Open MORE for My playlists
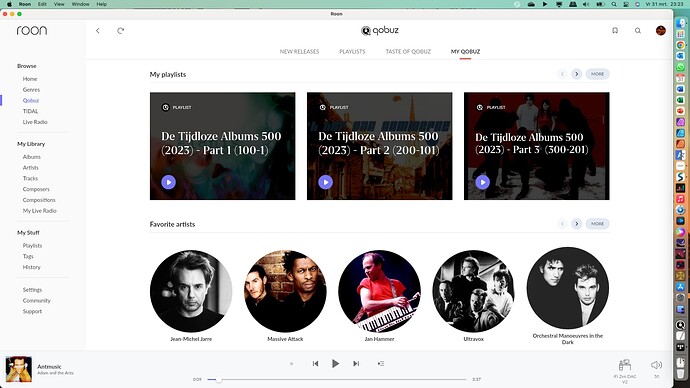The height and width of the screenshot is (388, 690). pyautogui.click(x=597, y=74)
